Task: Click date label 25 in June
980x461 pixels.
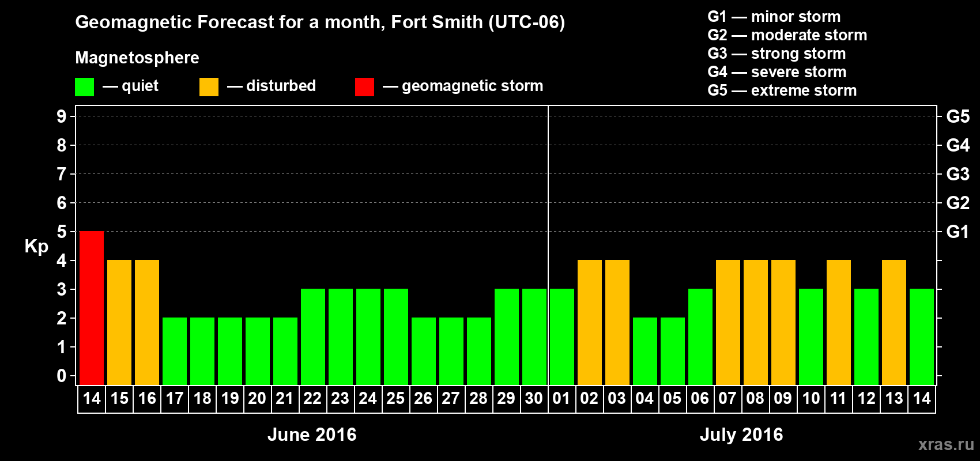Action: tap(395, 399)
